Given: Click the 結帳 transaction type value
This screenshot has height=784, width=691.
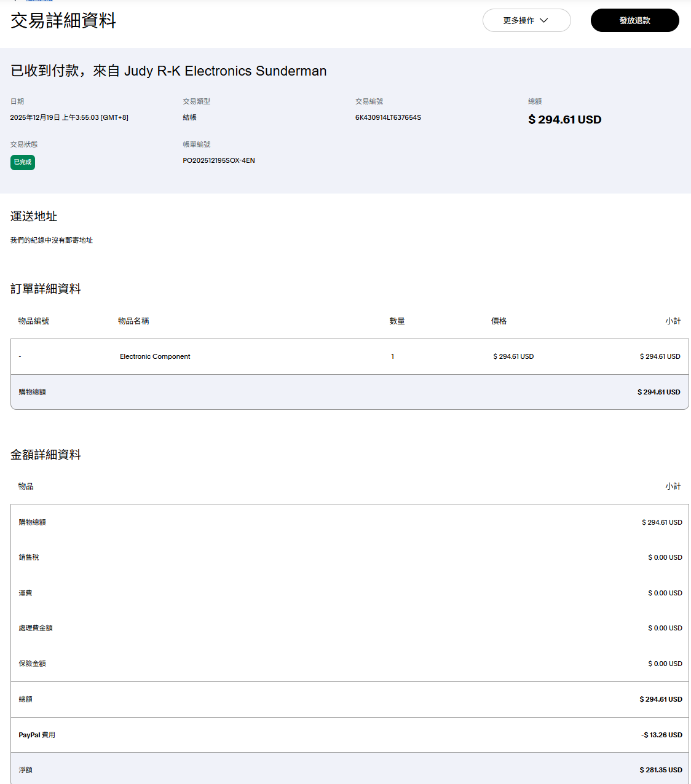Looking at the screenshot, I should tap(189, 117).
